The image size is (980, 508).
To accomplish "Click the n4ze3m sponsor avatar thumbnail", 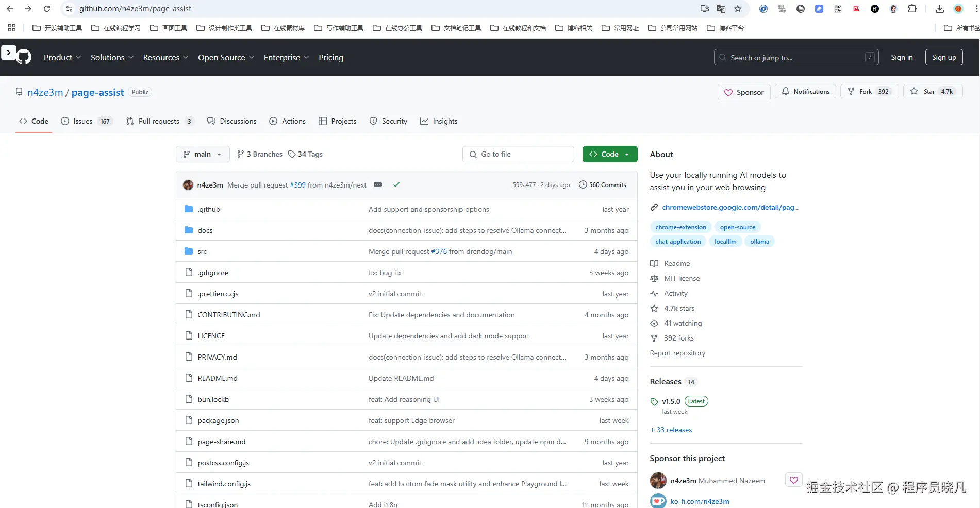I will tap(658, 481).
